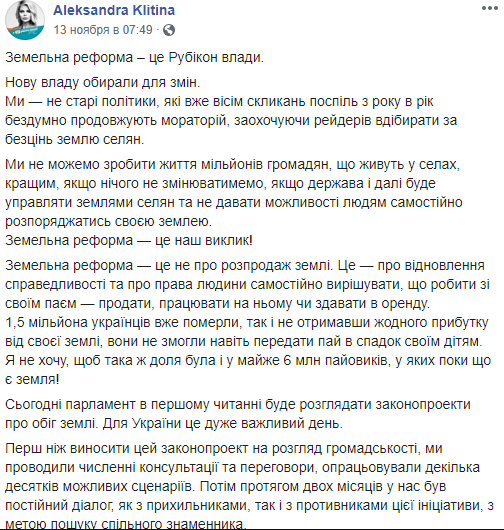Screen dimensions: 504x530
Task: Open the post timestamp 13 ноября в 07:49
Action: 103,30
